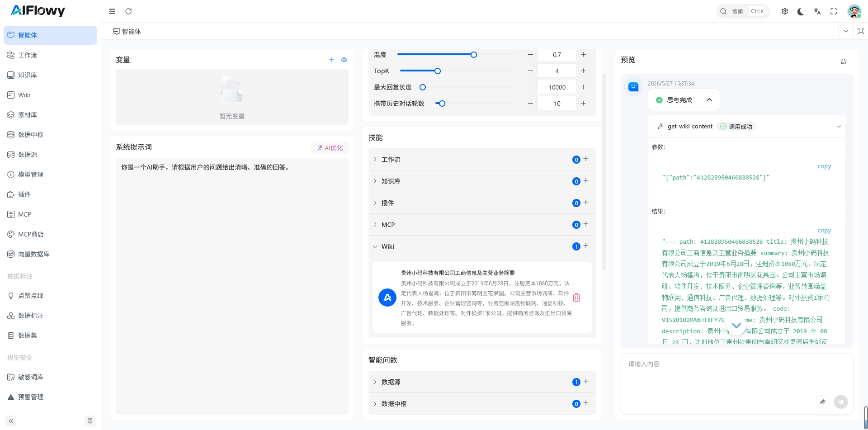Increase TopK value with plus
The height and width of the screenshot is (430, 868).
(x=583, y=71)
